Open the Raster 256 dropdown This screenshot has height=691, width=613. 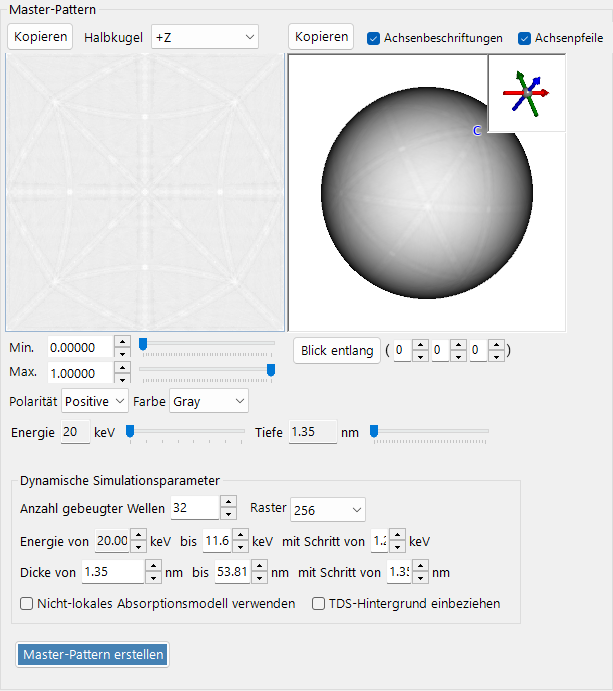click(327, 510)
